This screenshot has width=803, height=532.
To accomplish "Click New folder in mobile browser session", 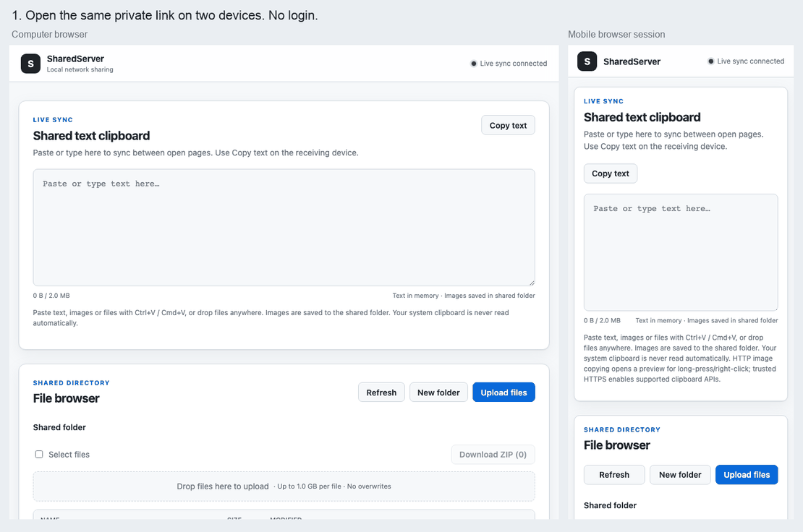I will pos(680,475).
